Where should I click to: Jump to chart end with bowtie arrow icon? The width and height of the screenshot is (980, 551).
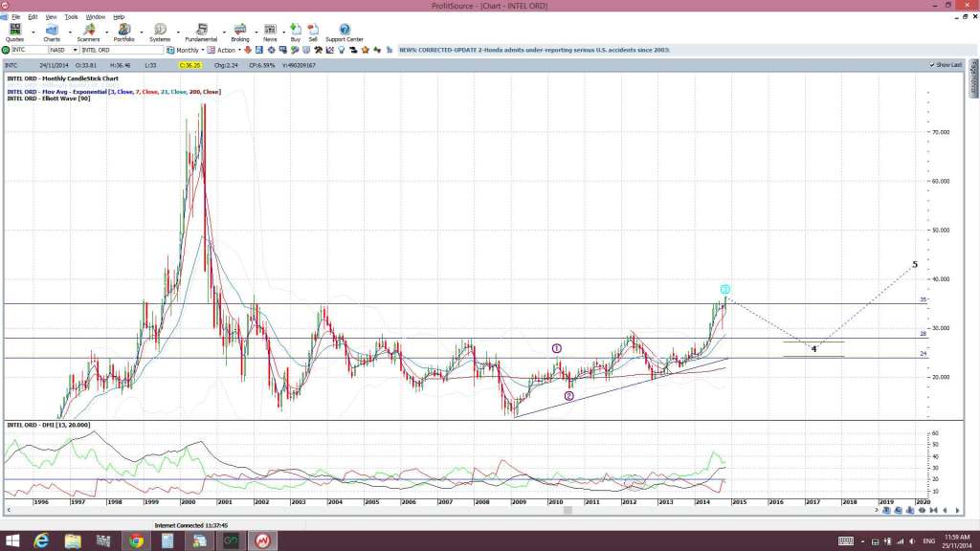tap(934, 511)
